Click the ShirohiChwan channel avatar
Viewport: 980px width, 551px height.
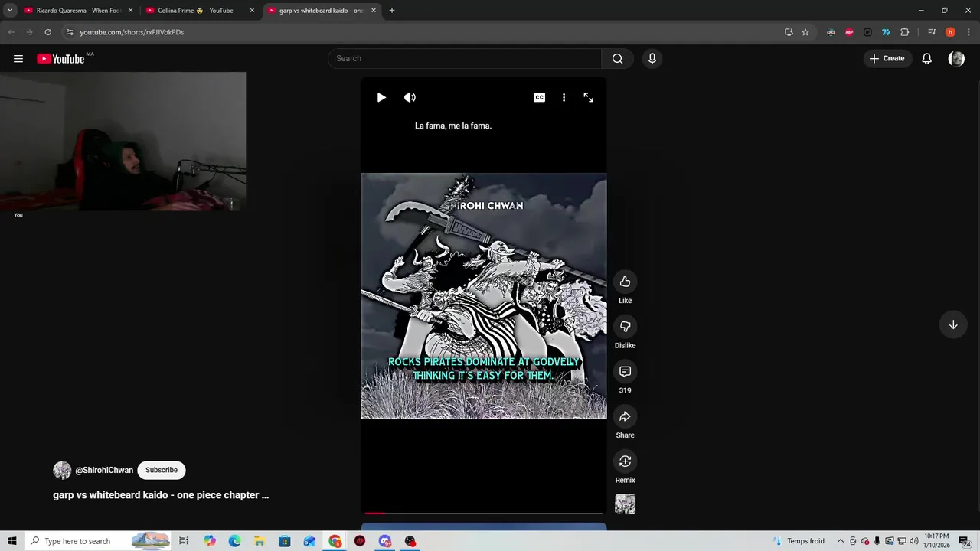coord(62,470)
